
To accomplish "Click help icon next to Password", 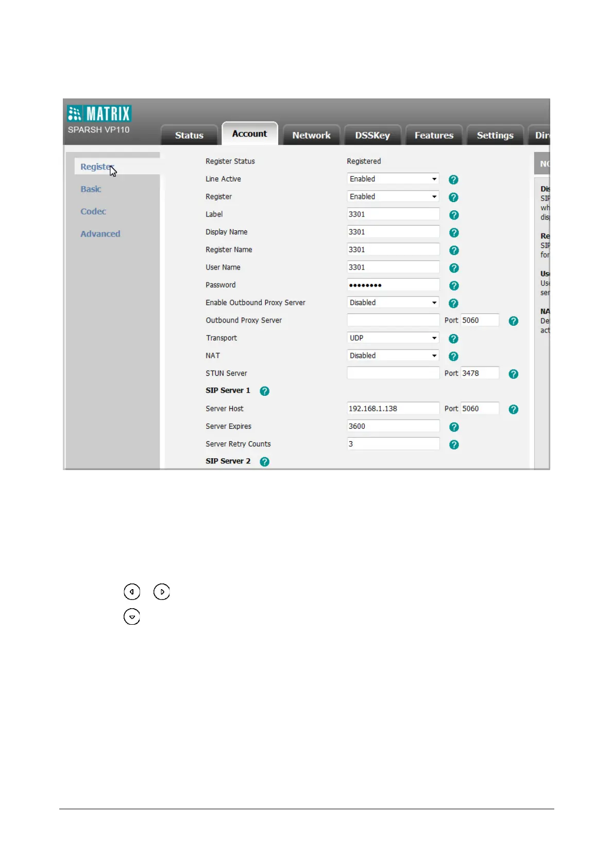I will click(454, 286).
